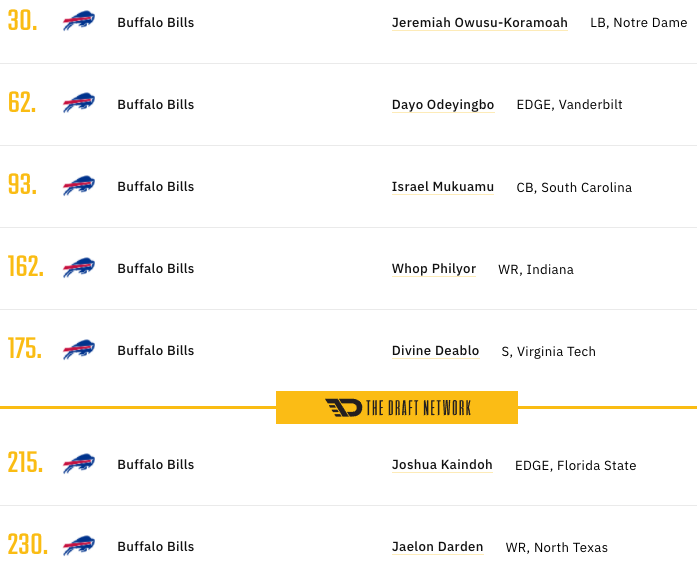Open Jeremiah Owusu-Koramoah player link

480,23
